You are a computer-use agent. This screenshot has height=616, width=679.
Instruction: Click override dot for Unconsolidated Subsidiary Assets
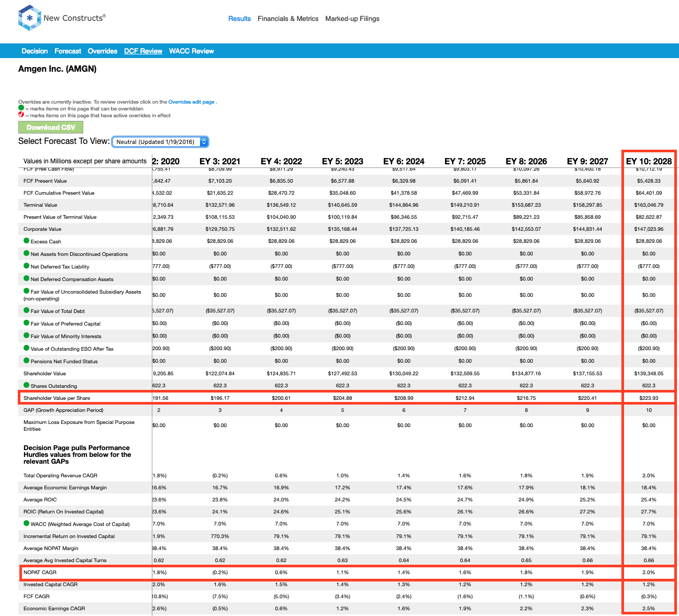26,291
